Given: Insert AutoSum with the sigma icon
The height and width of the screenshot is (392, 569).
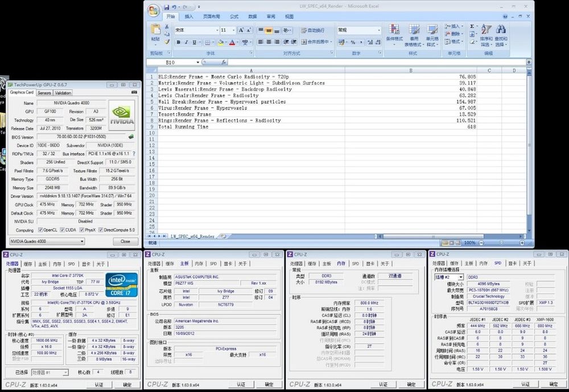Looking at the screenshot, I should tap(472, 26).
